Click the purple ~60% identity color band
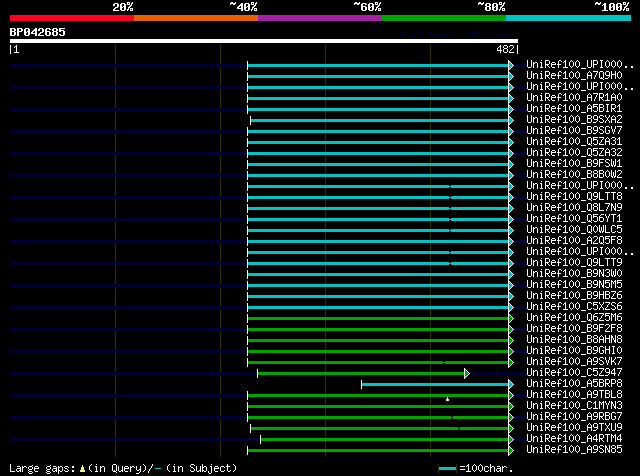 (x=320, y=18)
